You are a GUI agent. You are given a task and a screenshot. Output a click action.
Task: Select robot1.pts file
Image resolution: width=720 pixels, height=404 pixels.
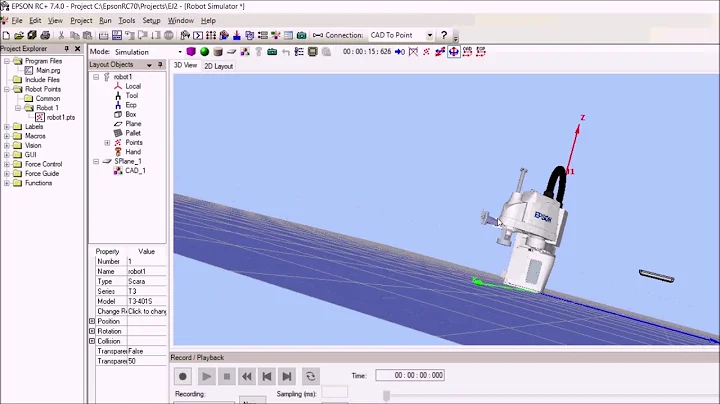click(61, 118)
